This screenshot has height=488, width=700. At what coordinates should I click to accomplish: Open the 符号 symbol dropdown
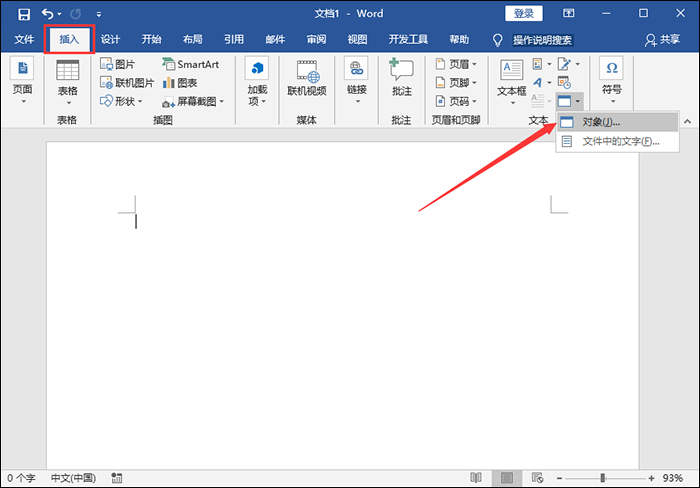[612, 81]
